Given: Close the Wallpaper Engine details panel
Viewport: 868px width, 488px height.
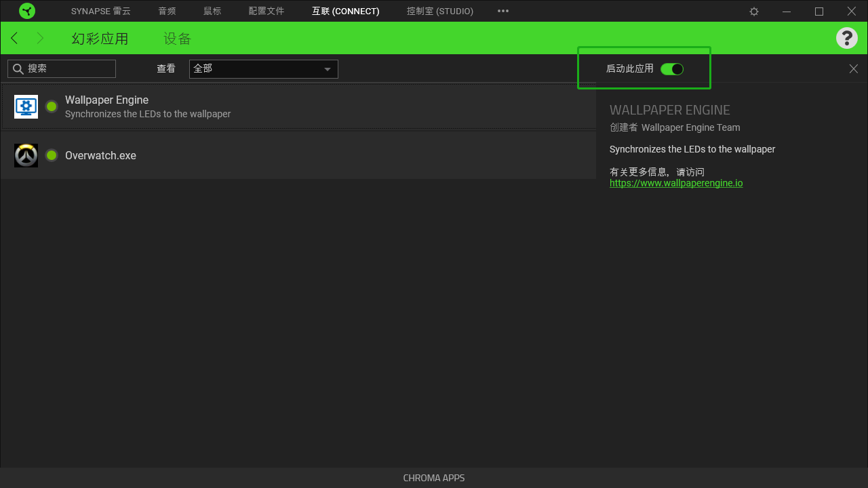Looking at the screenshot, I should 854,68.
